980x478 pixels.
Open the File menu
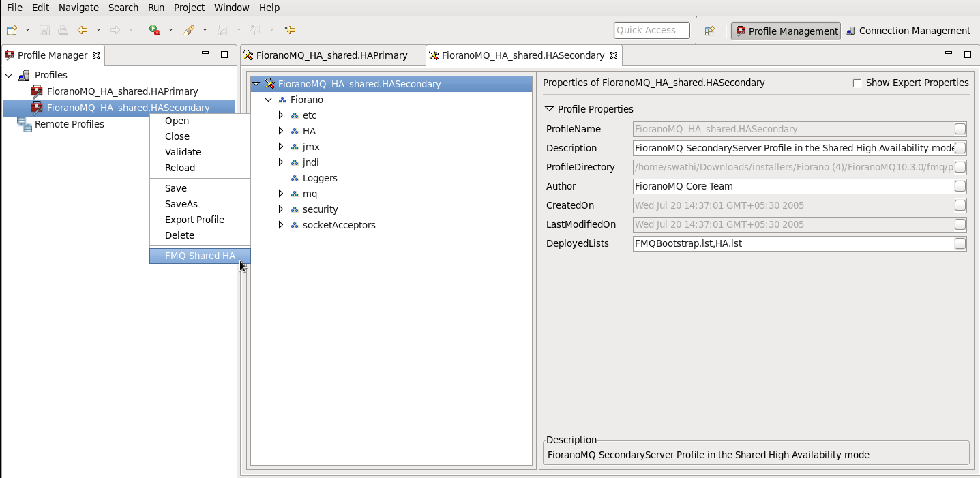pyautogui.click(x=14, y=8)
